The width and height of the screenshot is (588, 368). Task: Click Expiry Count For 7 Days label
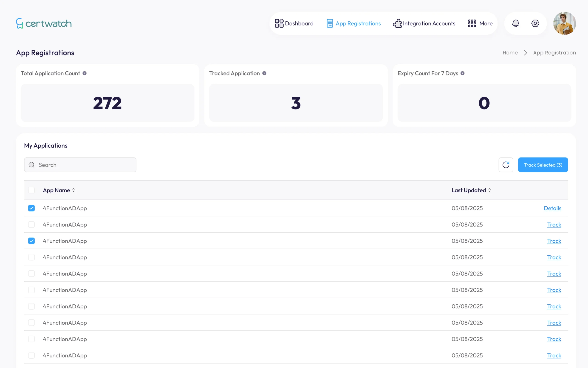428,73
